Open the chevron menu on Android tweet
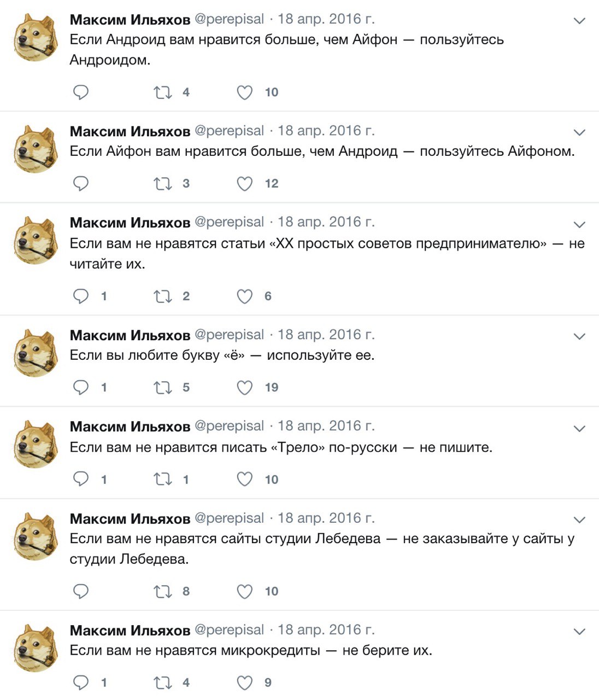The height and width of the screenshot is (700, 599). 579,21
